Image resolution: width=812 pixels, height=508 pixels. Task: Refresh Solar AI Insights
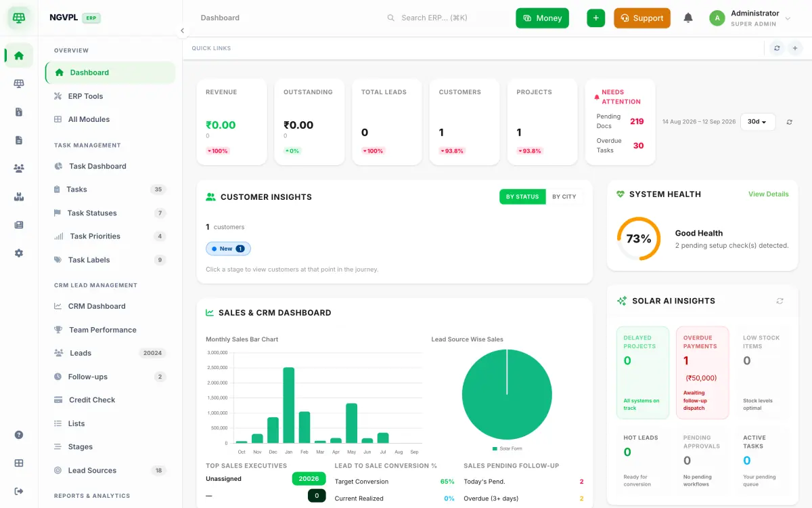click(780, 301)
